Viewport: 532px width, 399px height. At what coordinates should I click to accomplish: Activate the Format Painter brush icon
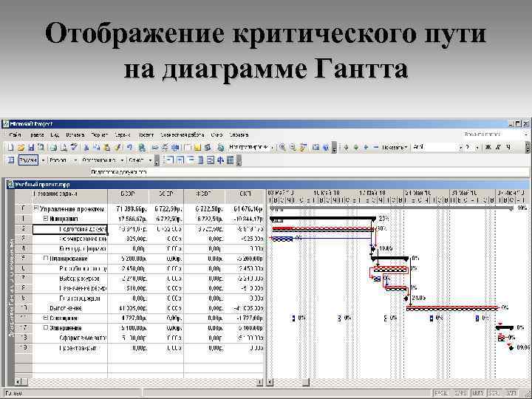tap(117, 147)
